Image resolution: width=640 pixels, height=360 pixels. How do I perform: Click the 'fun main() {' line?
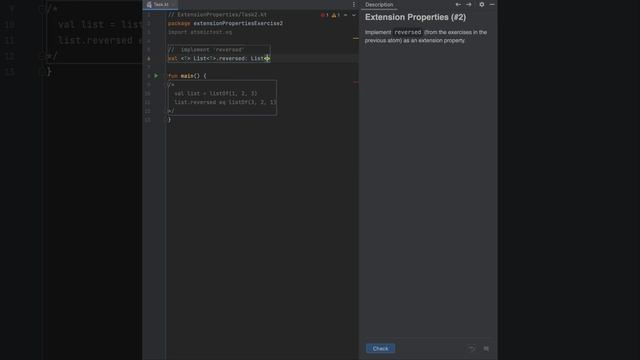[x=187, y=76]
